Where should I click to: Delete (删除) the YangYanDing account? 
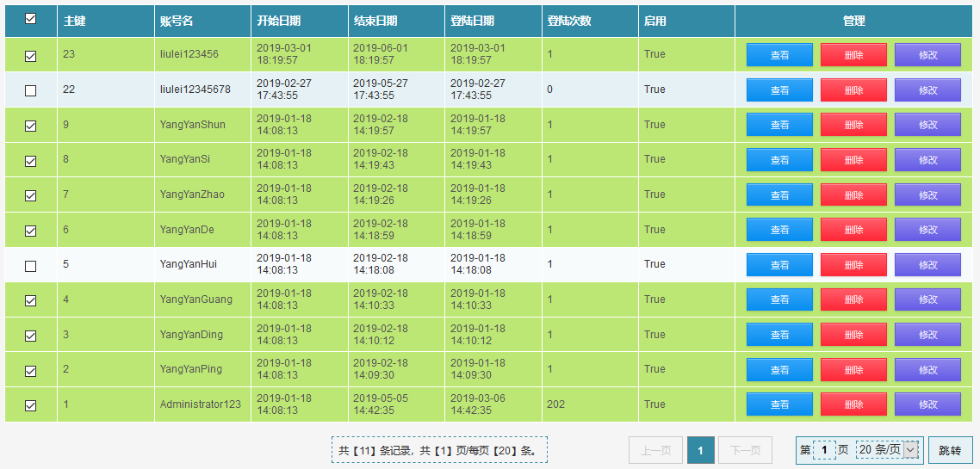[x=853, y=335]
